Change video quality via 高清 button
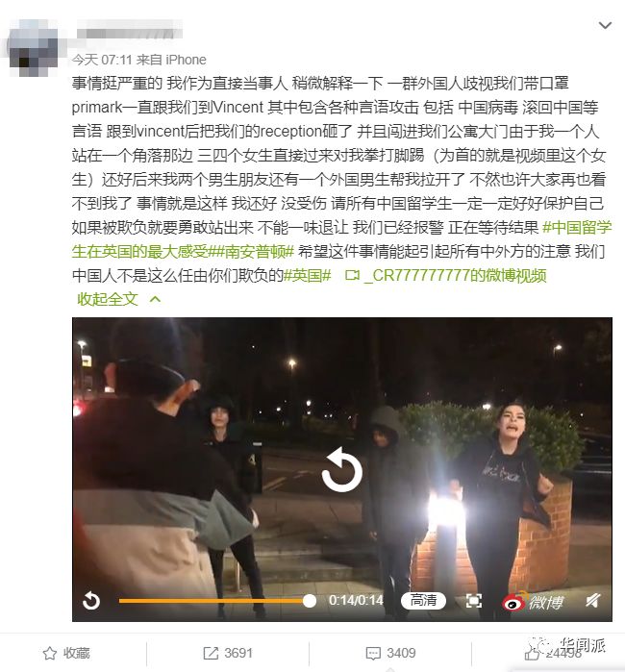Image resolution: width=625 pixels, height=672 pixels. pyautogui.click(x=423, y=601)
